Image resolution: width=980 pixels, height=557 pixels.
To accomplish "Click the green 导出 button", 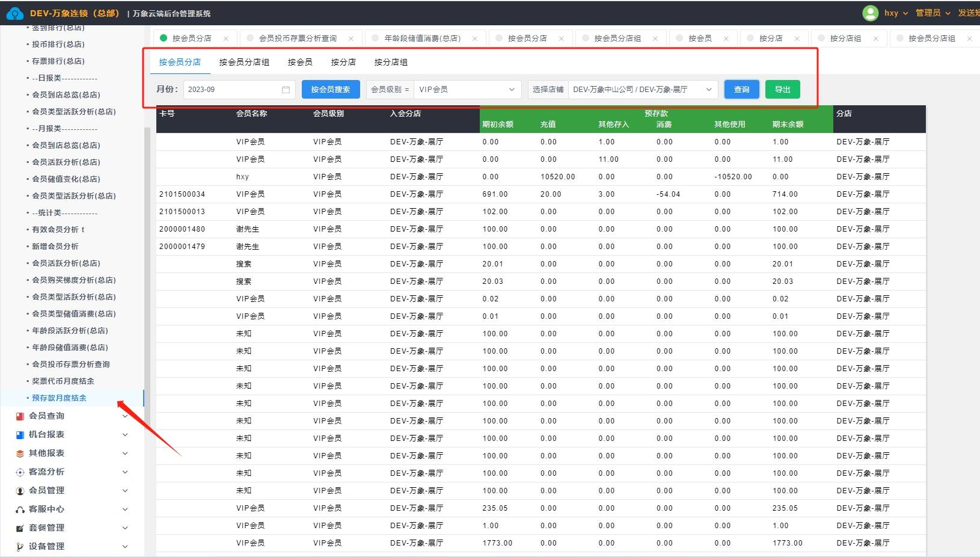I will pyautogui.click(x=783, y=90).
